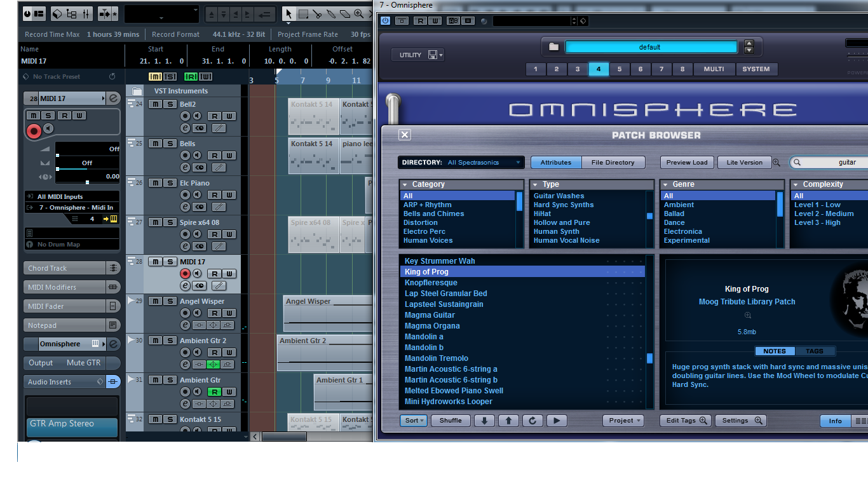The width and height of the screenshot is (868, 488).
Task: Switch to the MULTI tab
Action: point(714,69)
